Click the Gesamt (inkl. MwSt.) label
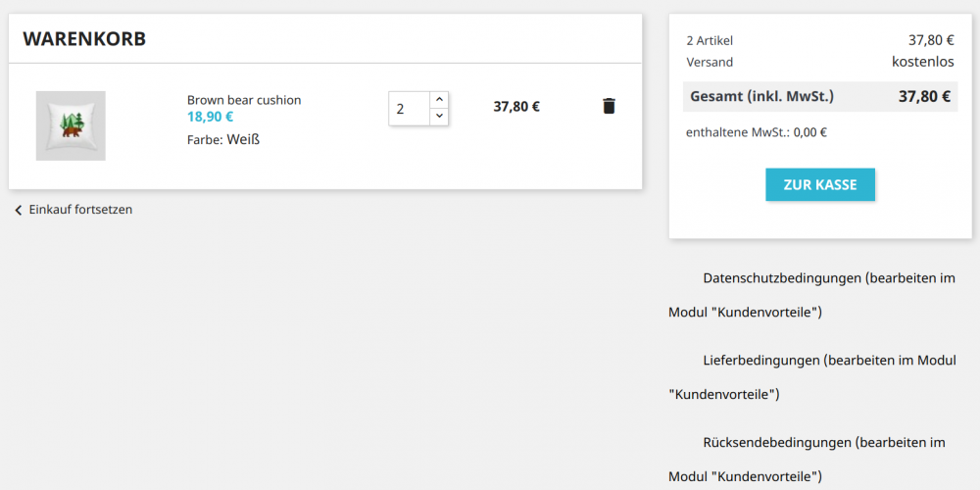This screenshot has height=490, width=980. pos(761,96)
